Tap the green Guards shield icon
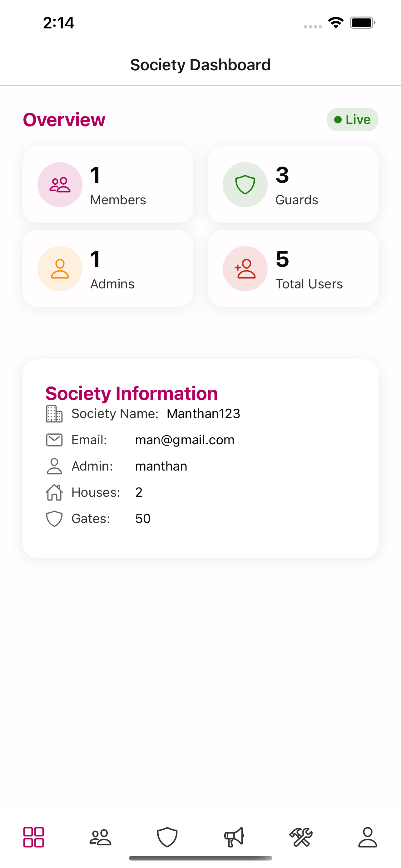 coord(245,185)
